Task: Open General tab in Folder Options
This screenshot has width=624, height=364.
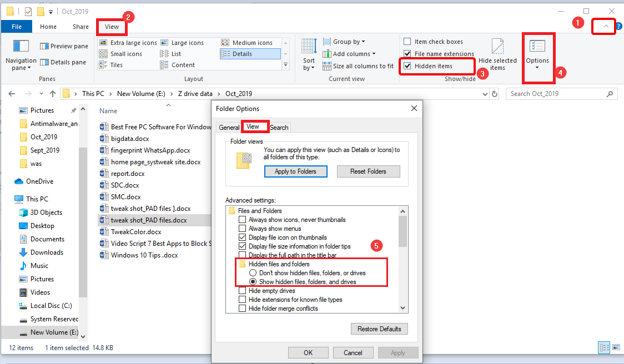Action: pos(229,127)
